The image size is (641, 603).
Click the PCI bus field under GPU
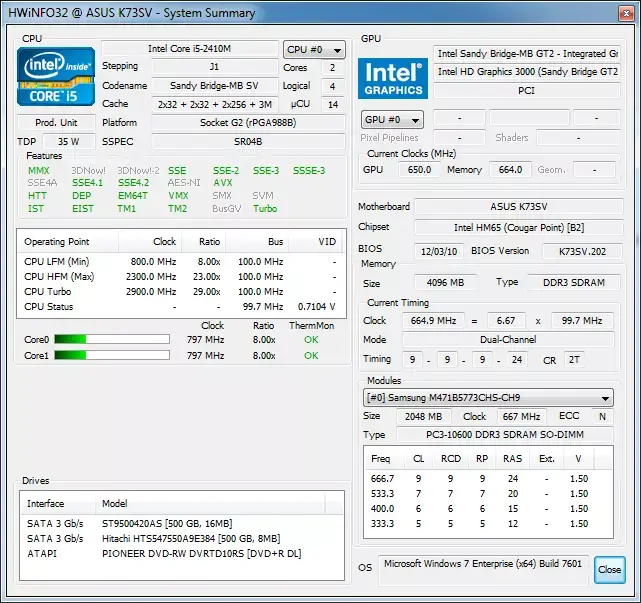point(527,90)
